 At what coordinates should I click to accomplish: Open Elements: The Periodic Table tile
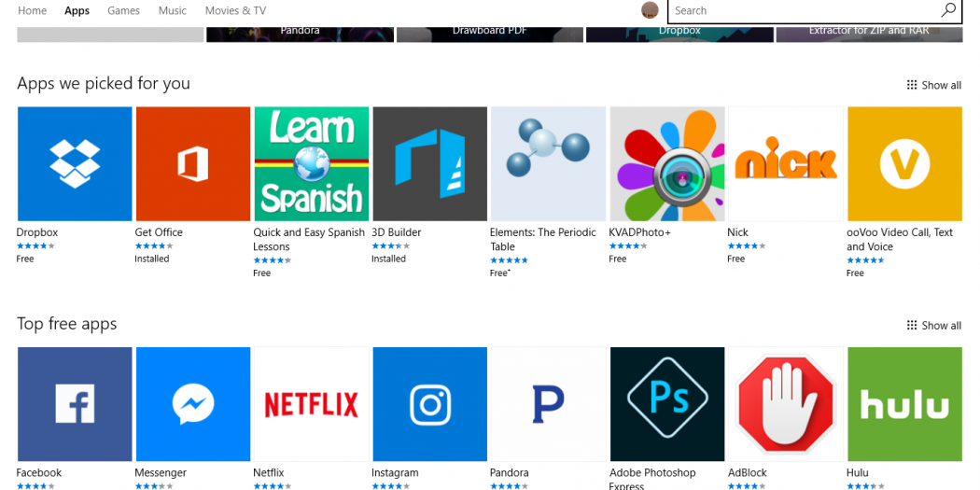549,163
